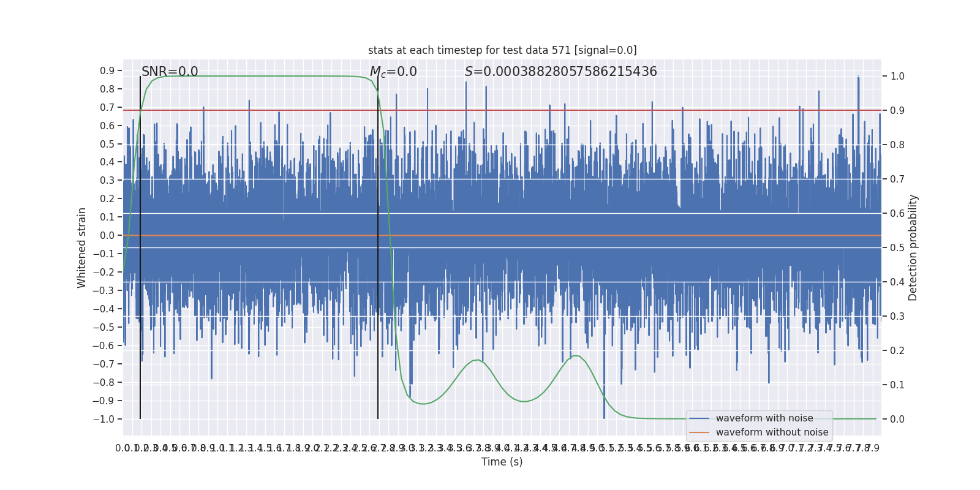980x490 pixels.
Task: Click the 'waveform with noise' legend entry
Action: pyautogui.click(x=764, y=418)
